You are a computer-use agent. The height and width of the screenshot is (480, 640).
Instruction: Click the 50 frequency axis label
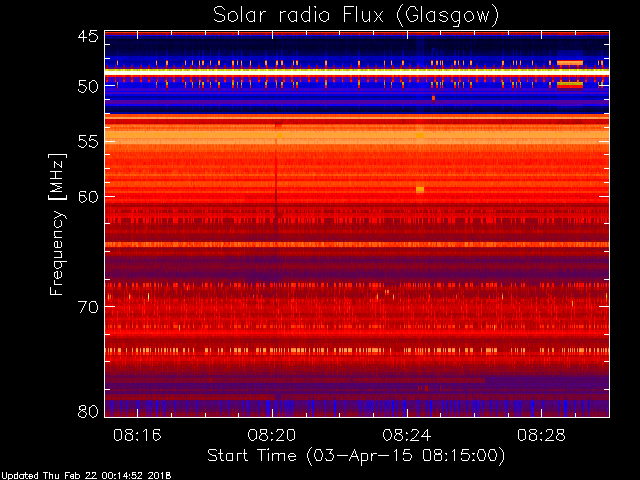(88, 87)
